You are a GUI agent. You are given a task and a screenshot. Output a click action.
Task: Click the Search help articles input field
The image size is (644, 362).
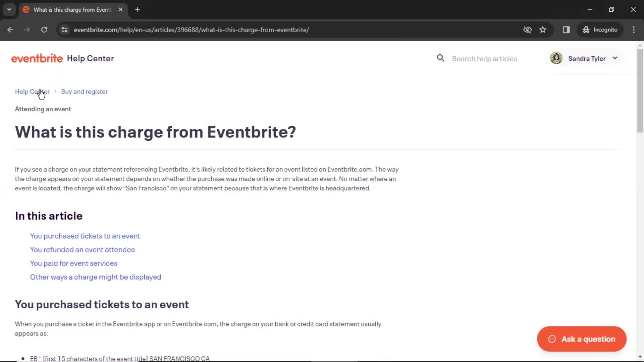coord(485,58)
